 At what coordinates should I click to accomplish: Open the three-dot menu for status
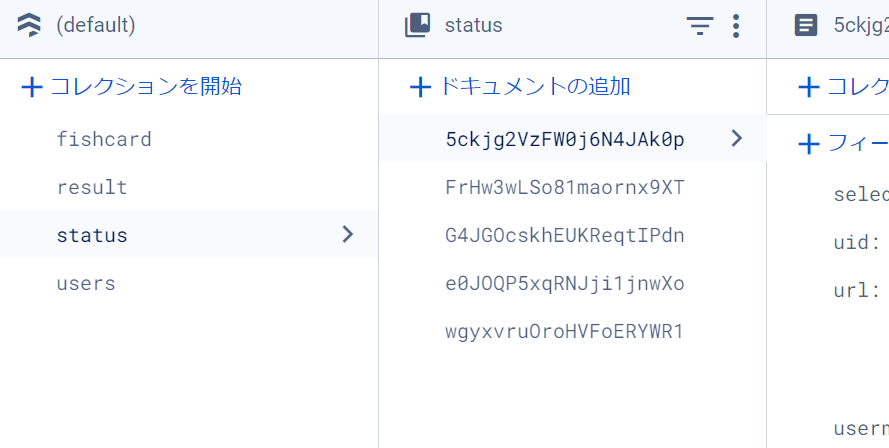tap(736, 26)
